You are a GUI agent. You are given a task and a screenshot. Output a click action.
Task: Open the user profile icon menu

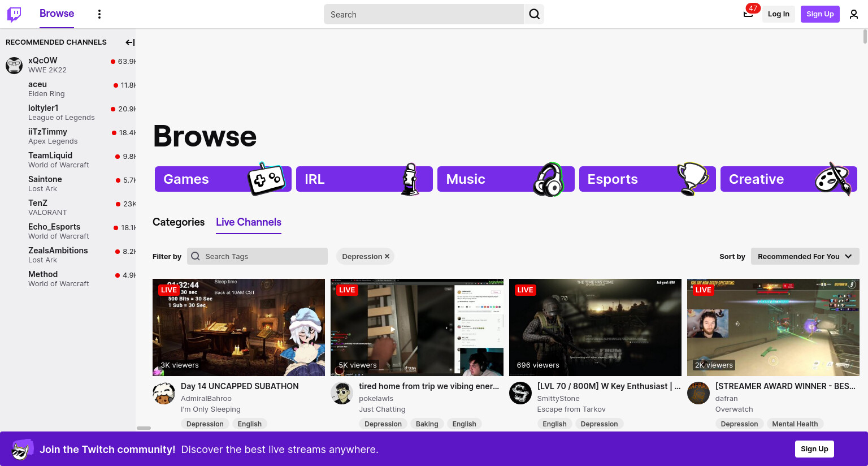[854, 14]
